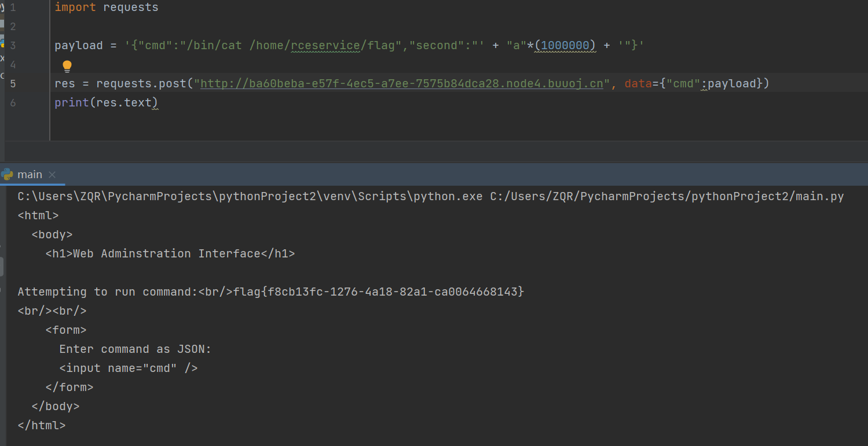Click the '<input name="cmd" />' output line

129,368
